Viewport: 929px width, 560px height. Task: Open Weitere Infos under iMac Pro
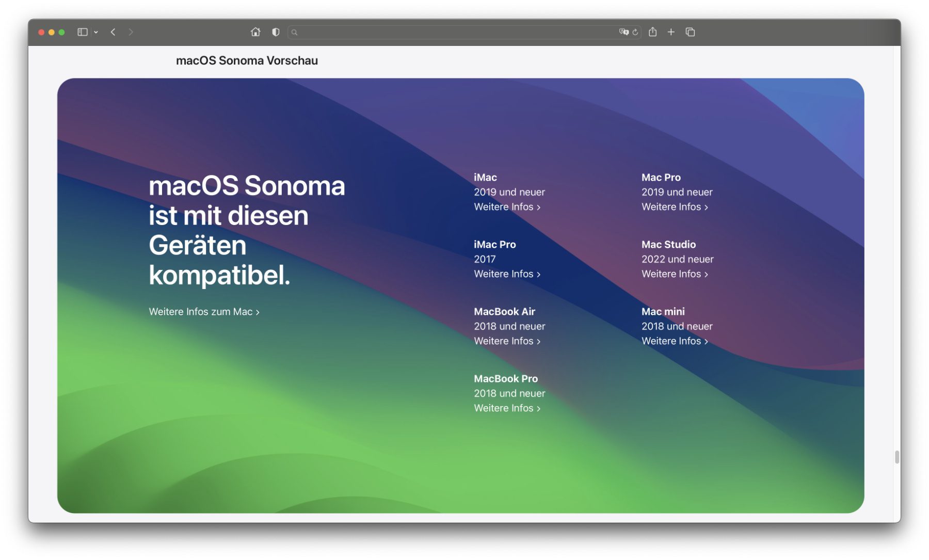click(x=507, y=274)
